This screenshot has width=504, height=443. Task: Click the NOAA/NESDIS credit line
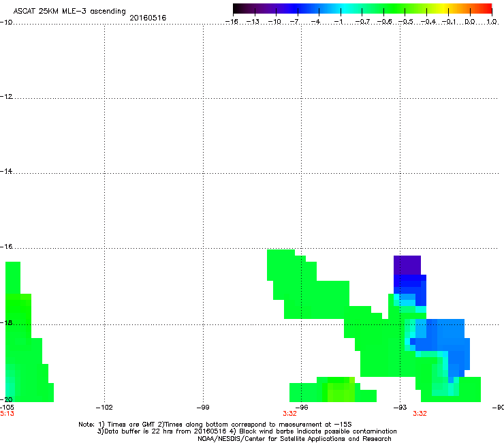coord(294,439)
